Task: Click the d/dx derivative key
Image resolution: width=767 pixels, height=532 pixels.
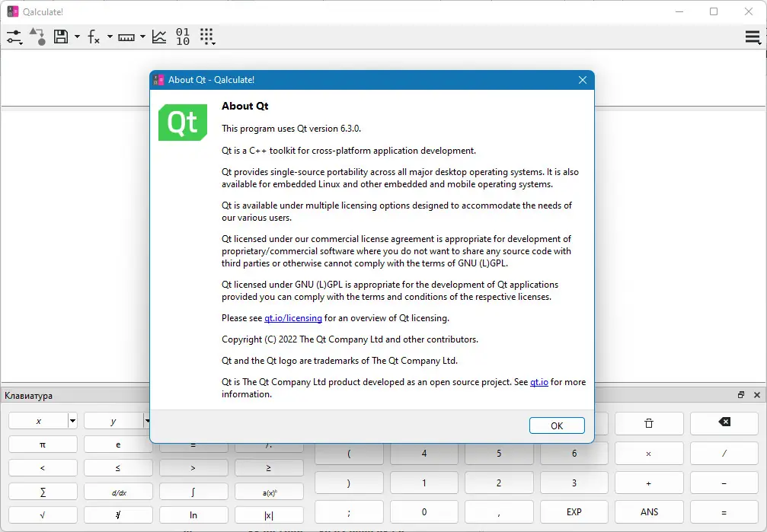Action: [x=118, y=492]
